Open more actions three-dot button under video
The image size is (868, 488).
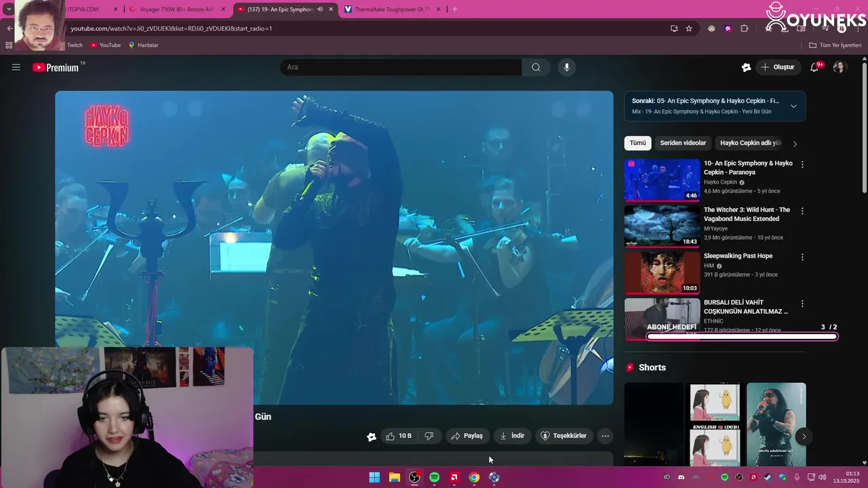tap(606, 436)
